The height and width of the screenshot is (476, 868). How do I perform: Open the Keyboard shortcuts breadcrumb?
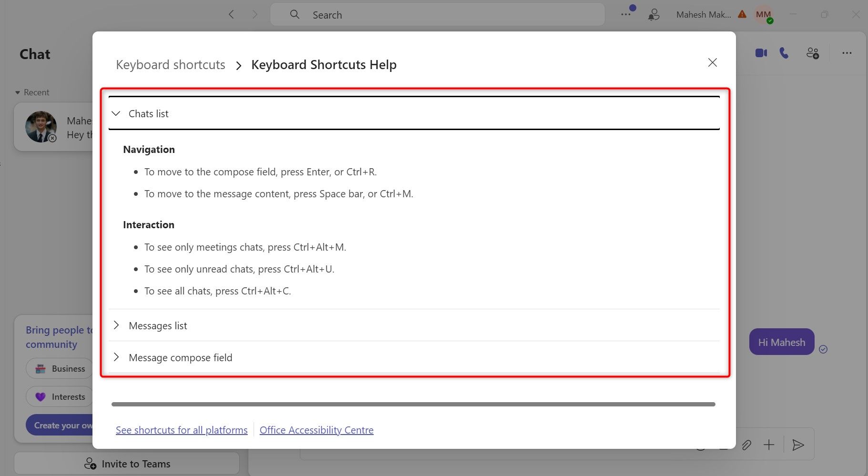tap(170, 64)
